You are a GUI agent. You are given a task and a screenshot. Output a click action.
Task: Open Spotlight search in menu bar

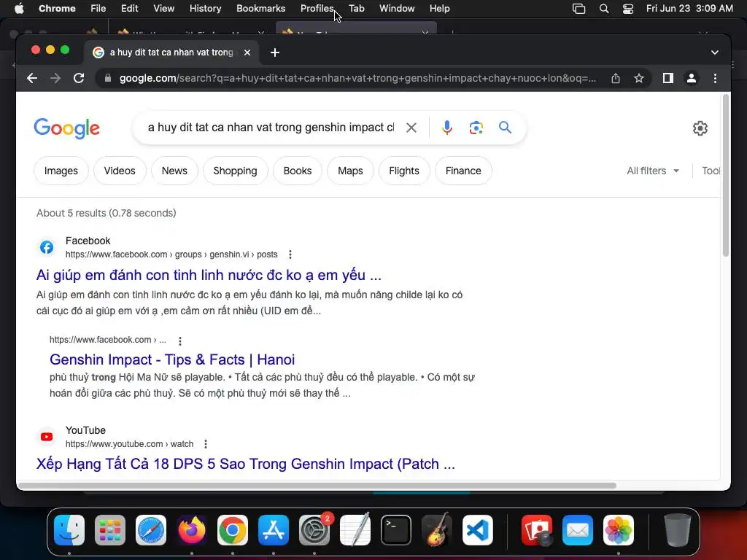tap(603, 9)
